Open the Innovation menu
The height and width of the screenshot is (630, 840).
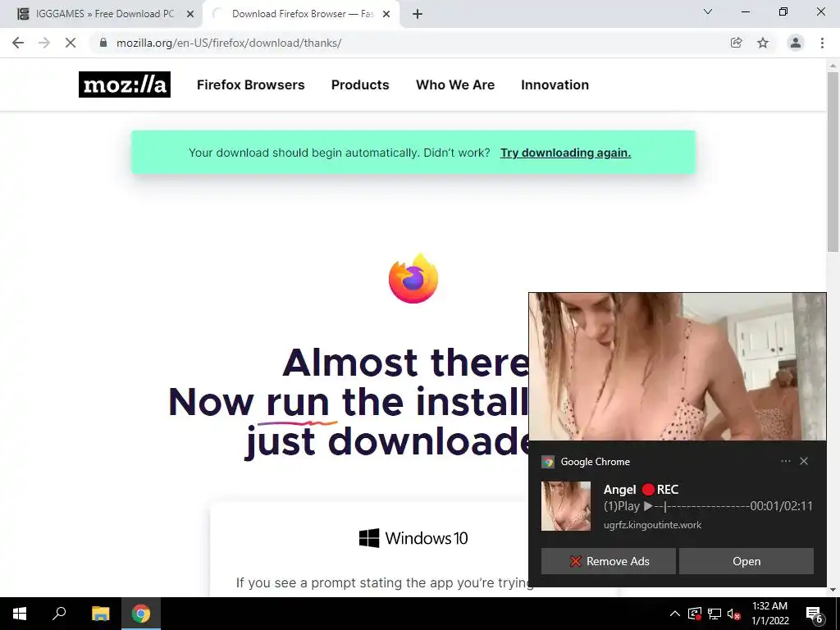tap(555, 84)
